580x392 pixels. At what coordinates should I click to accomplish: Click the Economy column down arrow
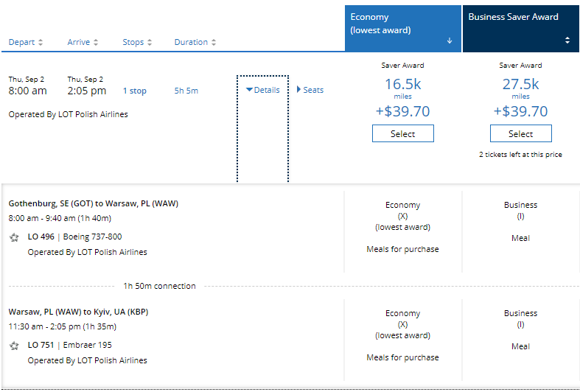[x=449, y=41]
